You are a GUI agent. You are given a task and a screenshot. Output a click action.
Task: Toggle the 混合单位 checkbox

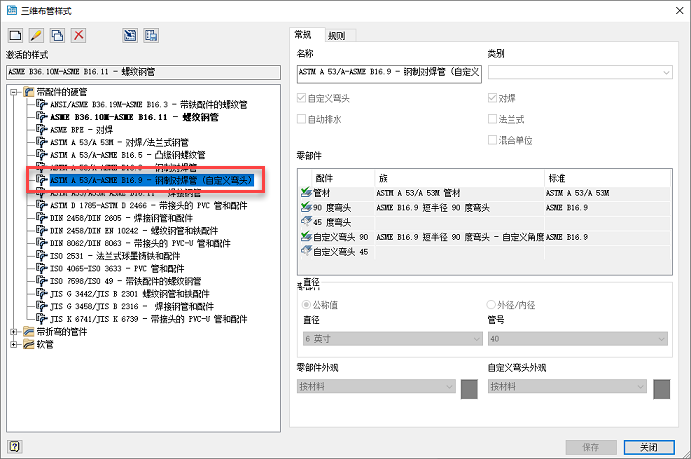(x=492, y=140)
